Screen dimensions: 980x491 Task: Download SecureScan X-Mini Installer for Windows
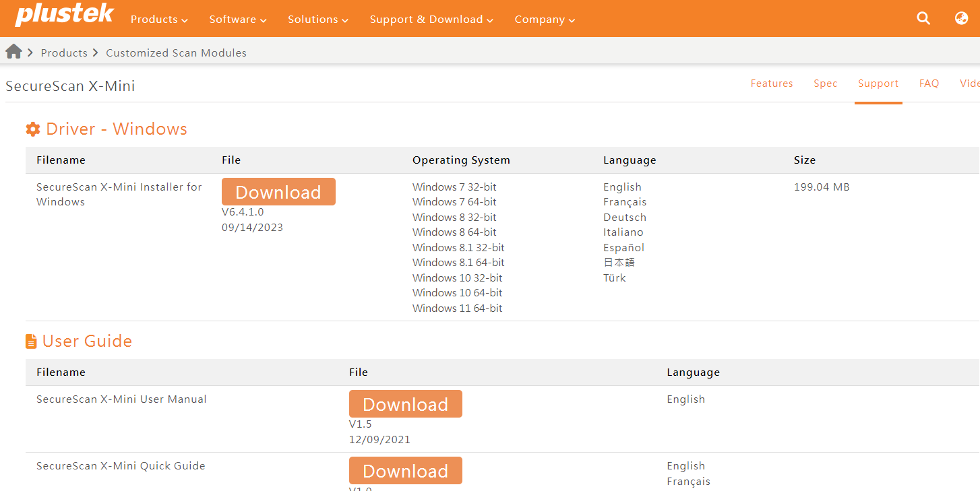point(278,192)
